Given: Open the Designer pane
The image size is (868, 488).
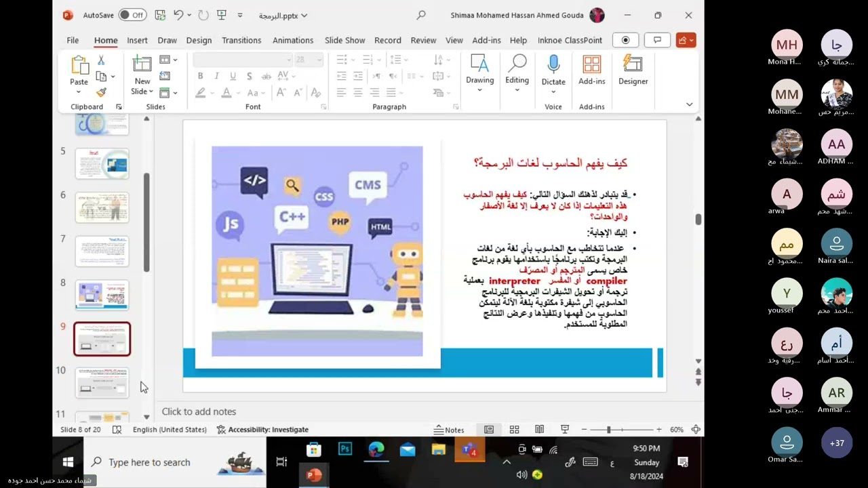Looking at the screenshot, I should point(633,70).
